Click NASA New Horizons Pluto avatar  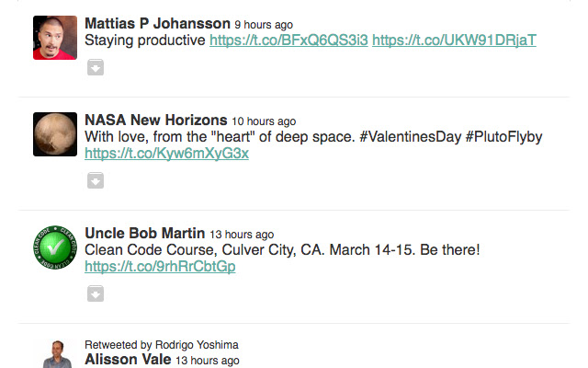54,134
